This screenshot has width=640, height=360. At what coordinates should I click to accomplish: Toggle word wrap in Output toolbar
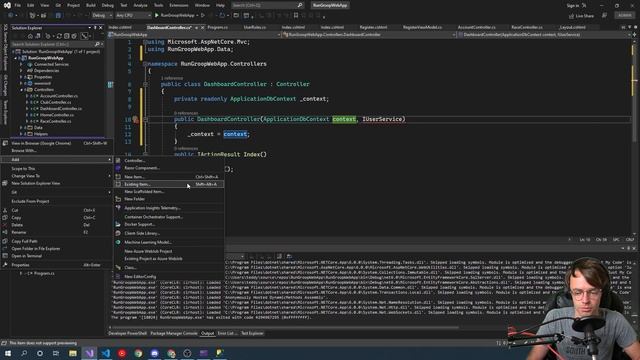click(280, 256)
